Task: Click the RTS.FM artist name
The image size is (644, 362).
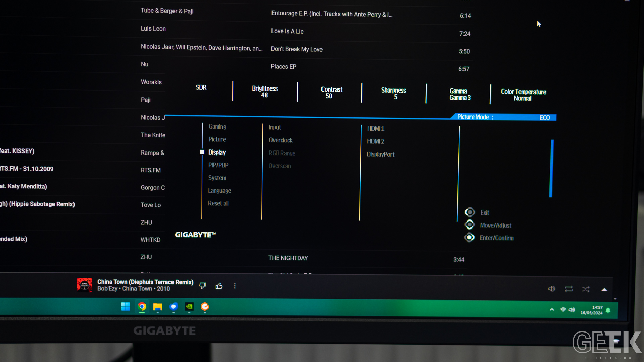Action: coord(151,170)
